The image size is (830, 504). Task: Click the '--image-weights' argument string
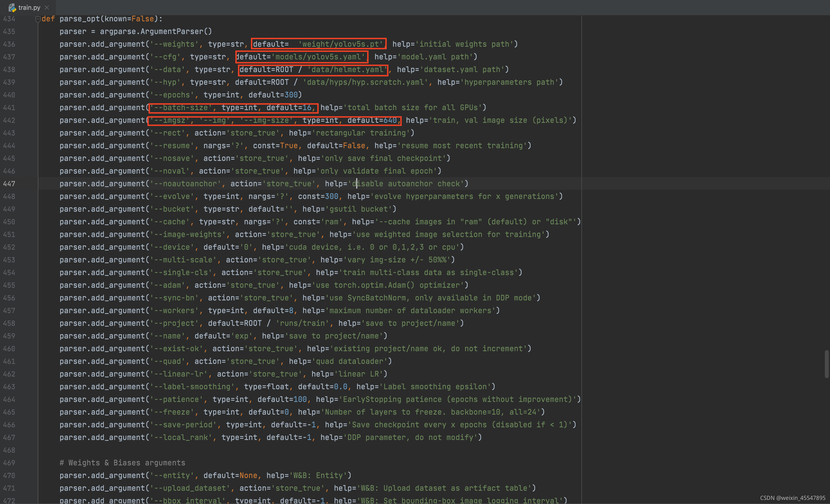point(188,234)
